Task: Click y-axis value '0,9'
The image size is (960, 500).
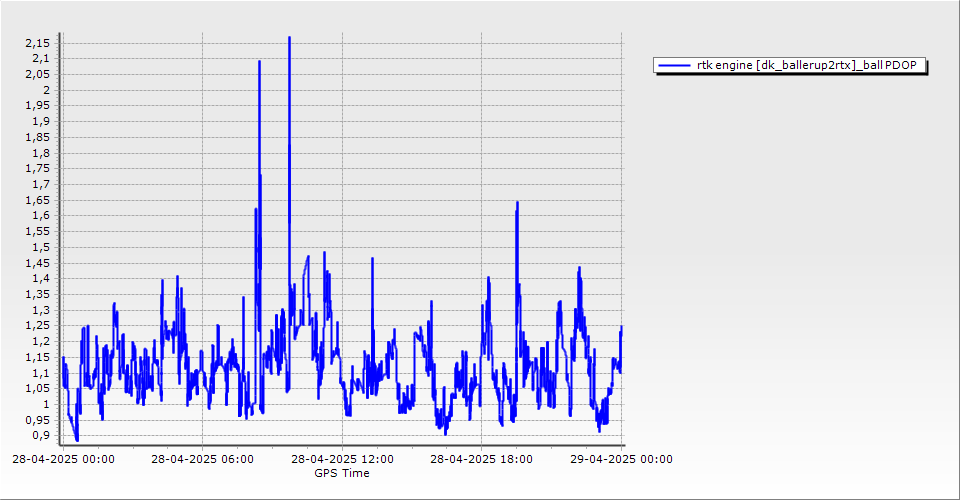Action: point(41,436)
